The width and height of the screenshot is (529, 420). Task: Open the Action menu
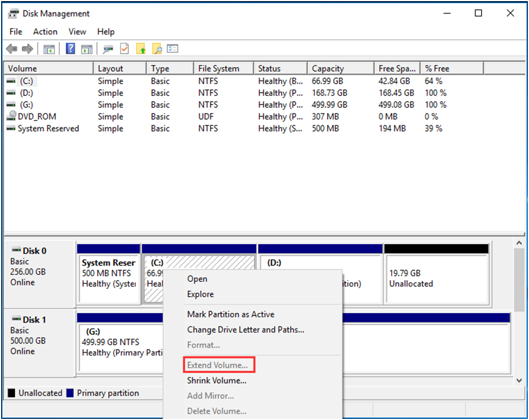tap(45, 32)
